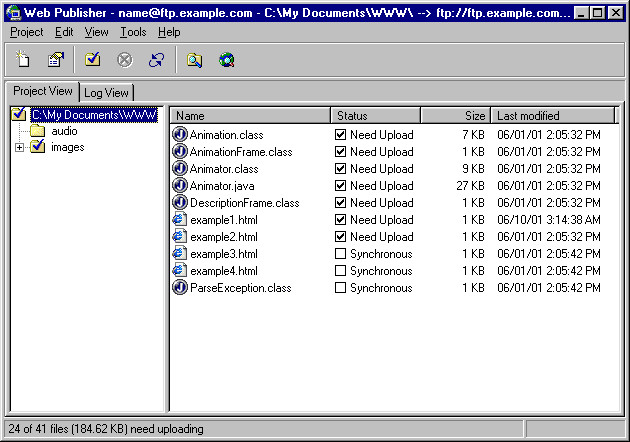Click example1.html page icon
Viewport: 630px width, 442px height.
coord(180,219)
